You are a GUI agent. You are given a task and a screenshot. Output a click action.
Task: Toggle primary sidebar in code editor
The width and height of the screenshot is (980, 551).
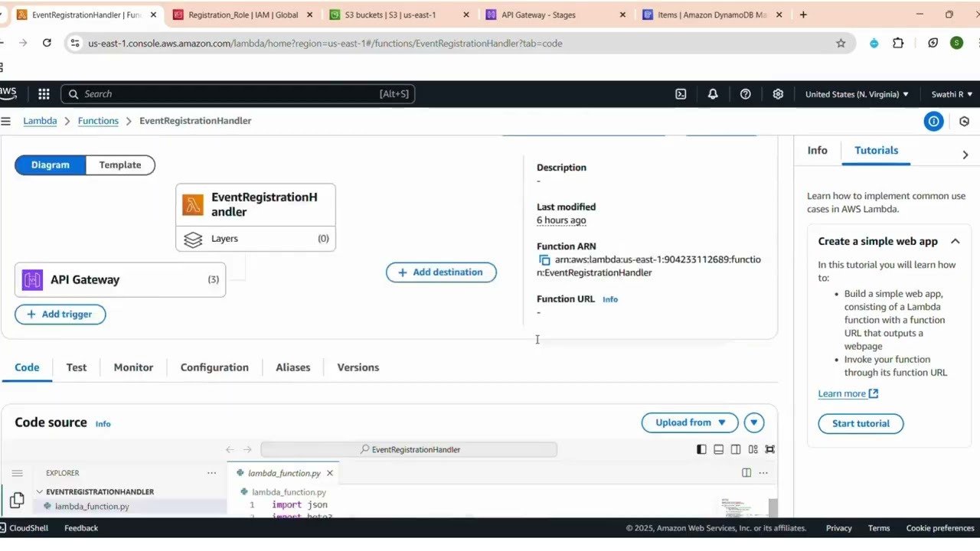pyautogui.click(x=701, y=449)
